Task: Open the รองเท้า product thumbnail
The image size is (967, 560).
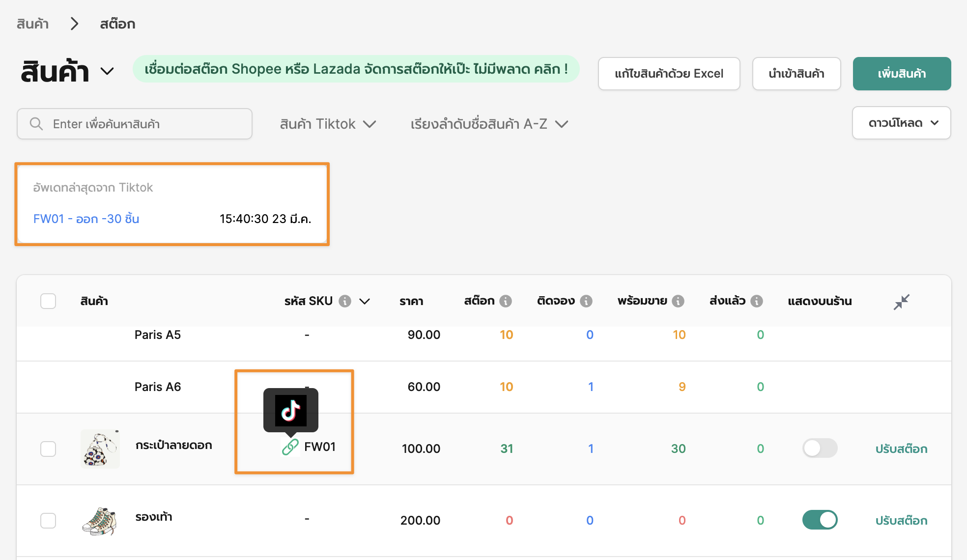Action: (x=100, y=520)
